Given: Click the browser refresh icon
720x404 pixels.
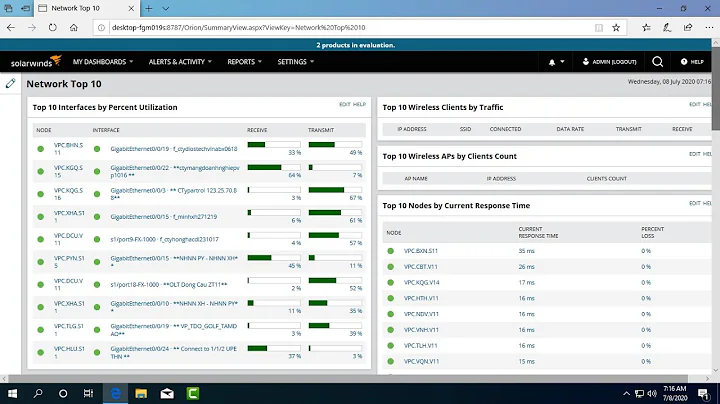Looking at the screenshot, I should [53, 28].
